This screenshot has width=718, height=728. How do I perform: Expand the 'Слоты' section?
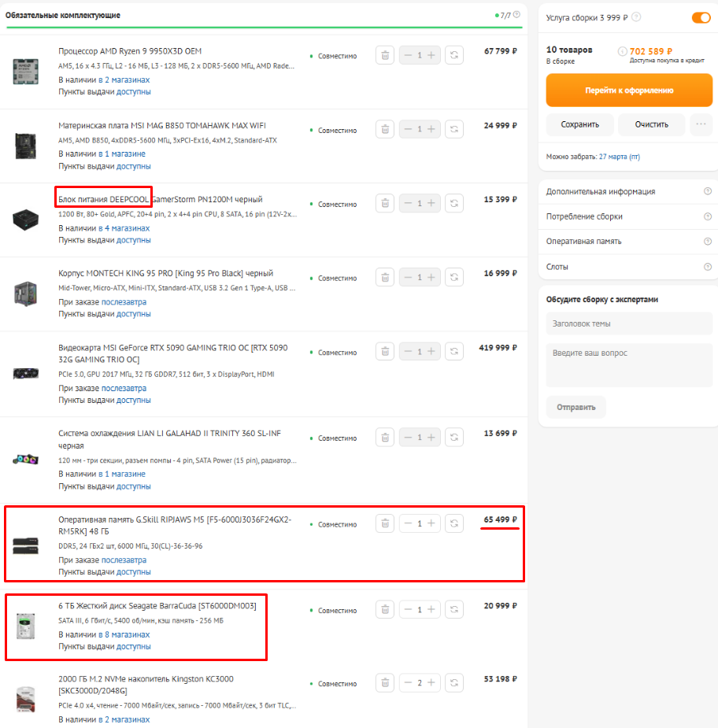point(628,267)
